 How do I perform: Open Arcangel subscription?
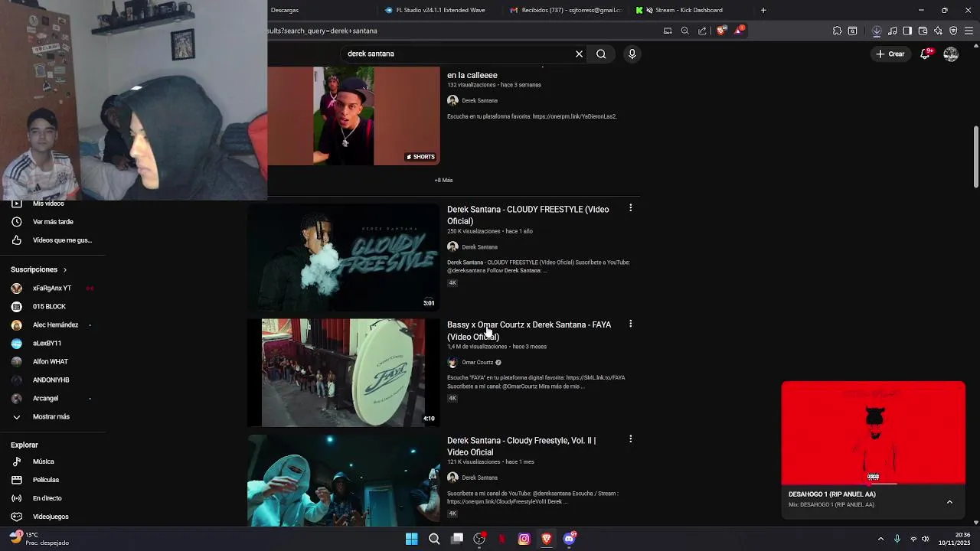[x=53, y=399]
